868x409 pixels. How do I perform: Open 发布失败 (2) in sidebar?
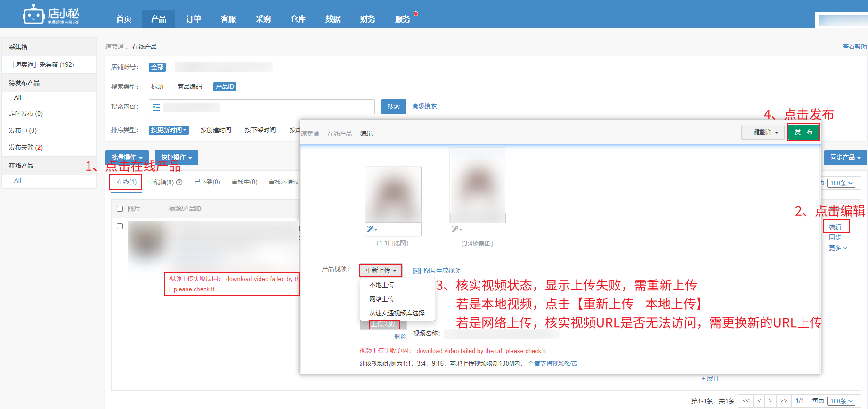(x=26, y=148)
